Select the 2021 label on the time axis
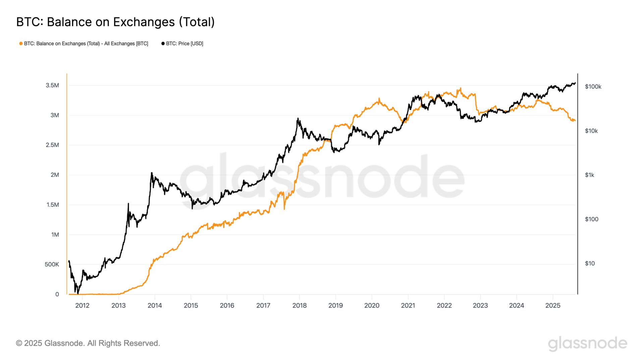644x362 pixels. click(408, 305)
